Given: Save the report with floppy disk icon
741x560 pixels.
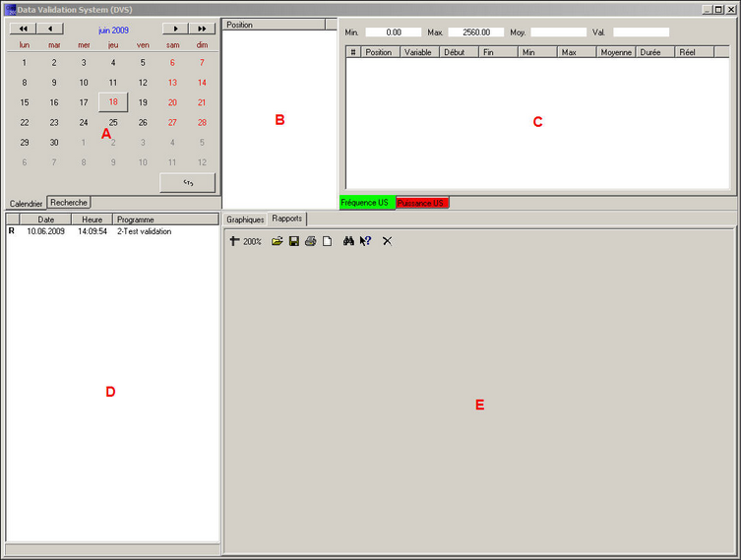Looking at the screenshot, I should click(x=294, y=241).
